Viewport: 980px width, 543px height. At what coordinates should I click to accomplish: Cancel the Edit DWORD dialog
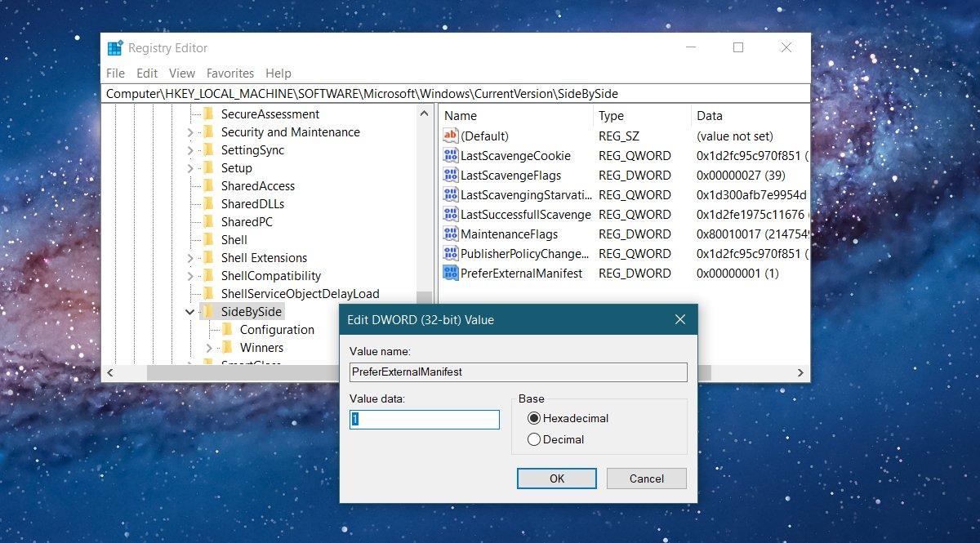(x=647, y=478)
